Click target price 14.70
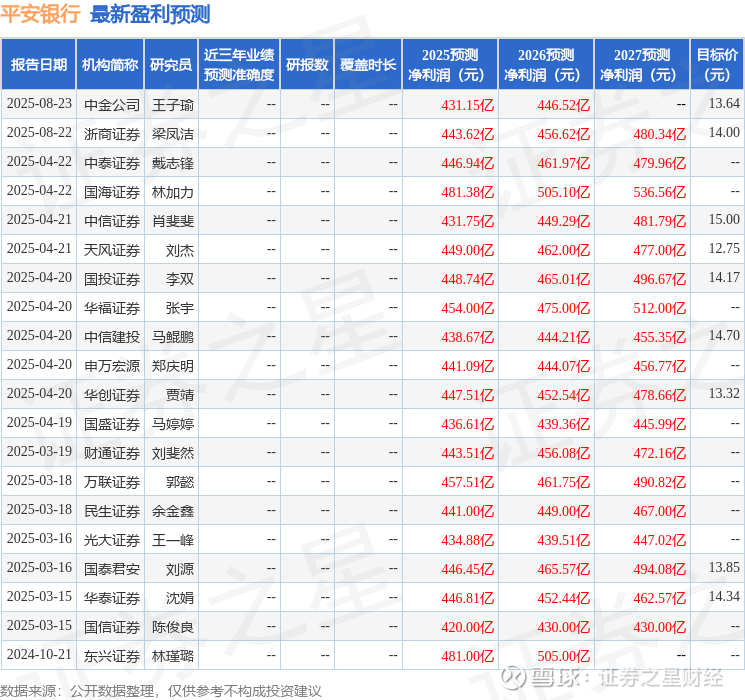The width and height of the screenshot is (745, 700). click(x=724, y=335)
